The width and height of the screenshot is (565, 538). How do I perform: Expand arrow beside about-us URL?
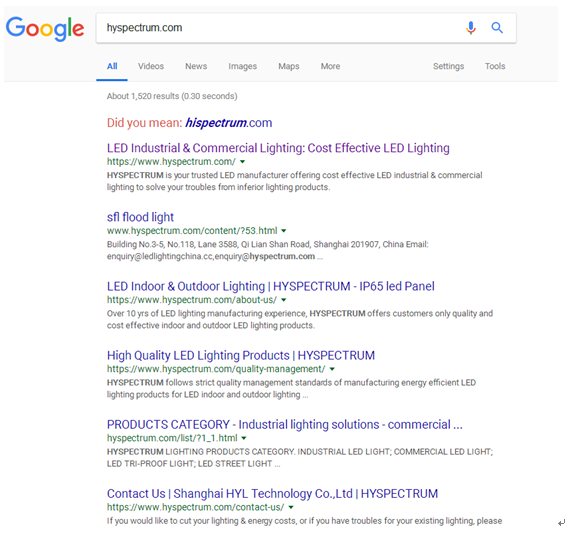tap(284, 300)
